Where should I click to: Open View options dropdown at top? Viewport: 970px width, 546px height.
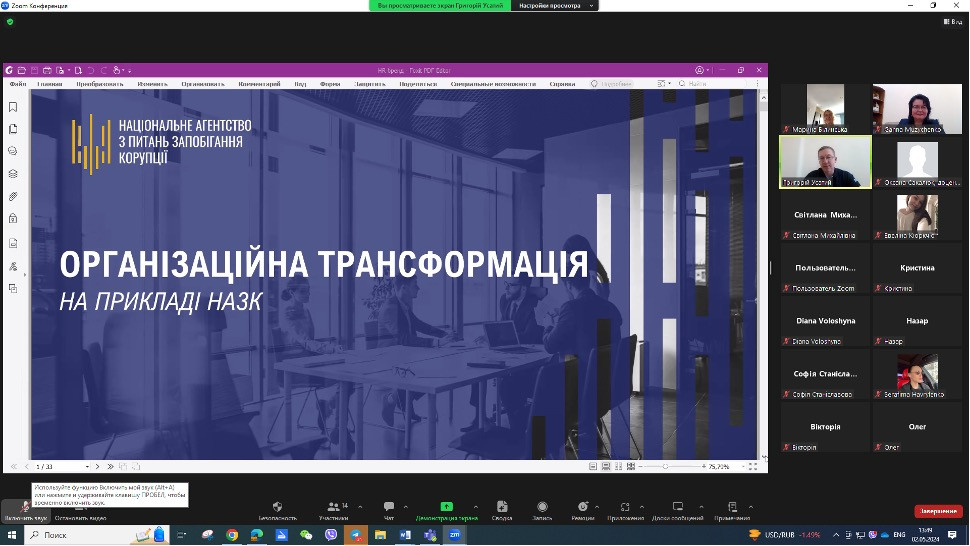coord(555,6)
